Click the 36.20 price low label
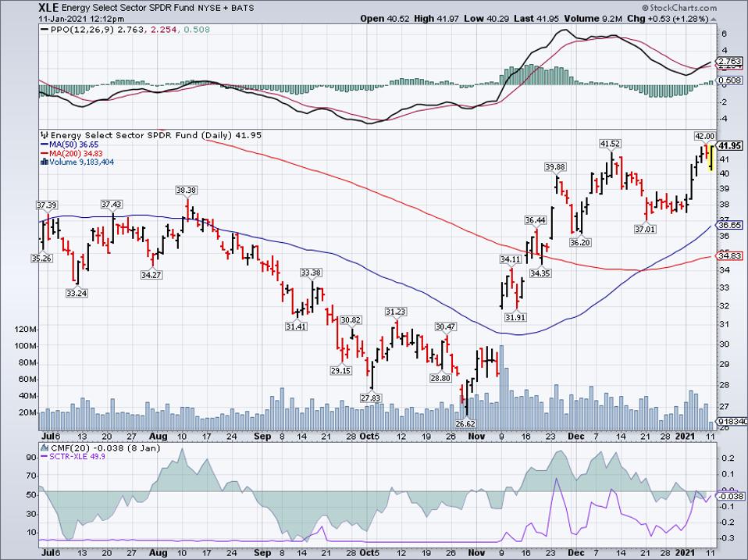This screenshot has height=560, width=748. pyautogui.click(x=580, y=242)
